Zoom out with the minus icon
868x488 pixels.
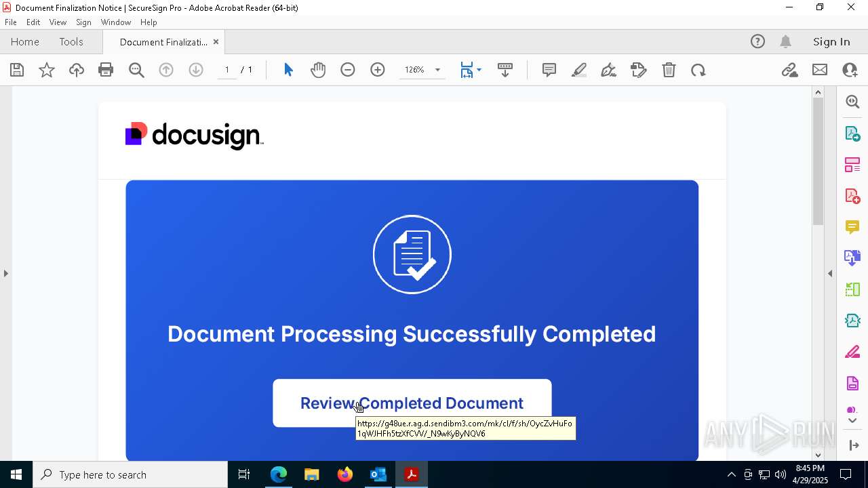tap(348, 70)
